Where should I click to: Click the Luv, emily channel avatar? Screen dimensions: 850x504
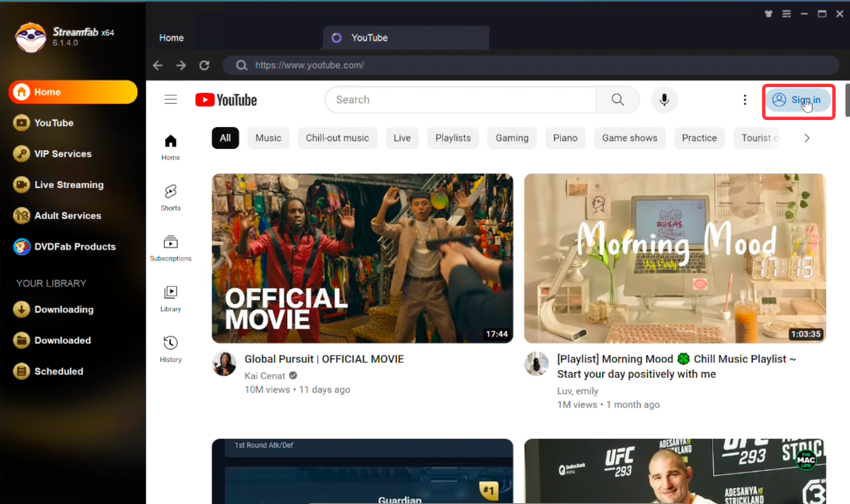click(x=537, y=364)
